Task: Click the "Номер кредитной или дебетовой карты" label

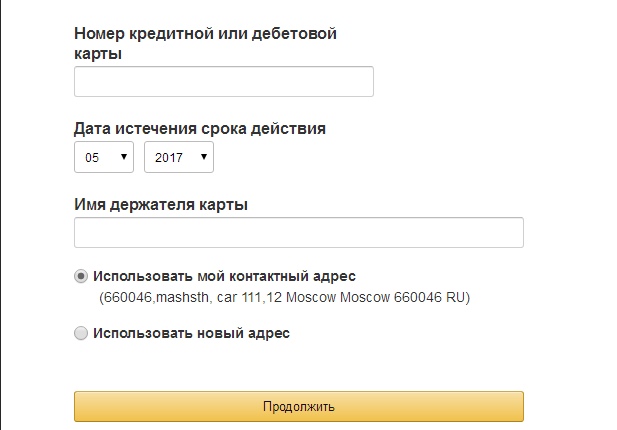Action: point(205,34)
